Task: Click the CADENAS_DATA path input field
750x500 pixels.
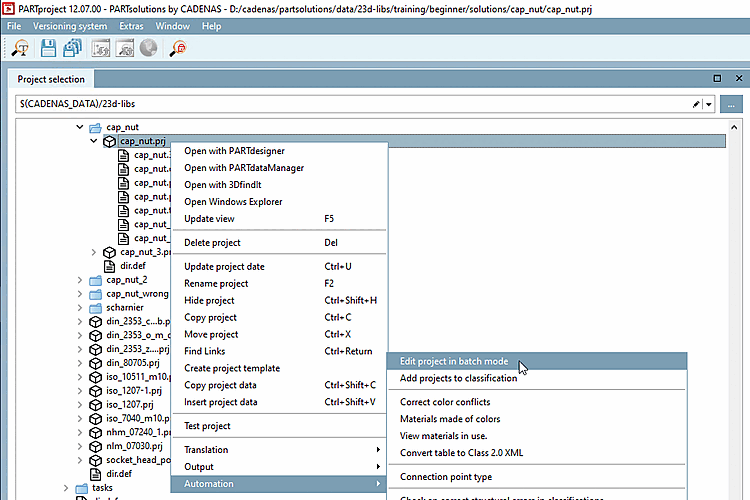Action: click(350, 103)
